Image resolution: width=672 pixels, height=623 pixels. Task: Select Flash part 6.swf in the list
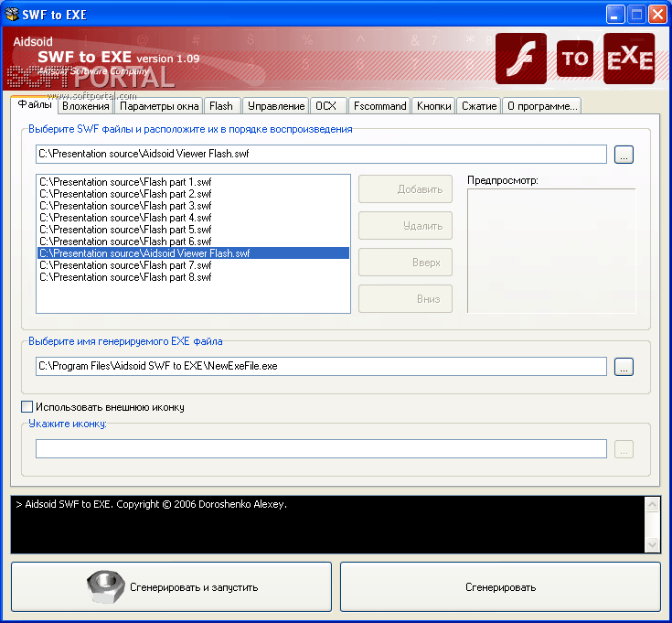coord(193,242)
